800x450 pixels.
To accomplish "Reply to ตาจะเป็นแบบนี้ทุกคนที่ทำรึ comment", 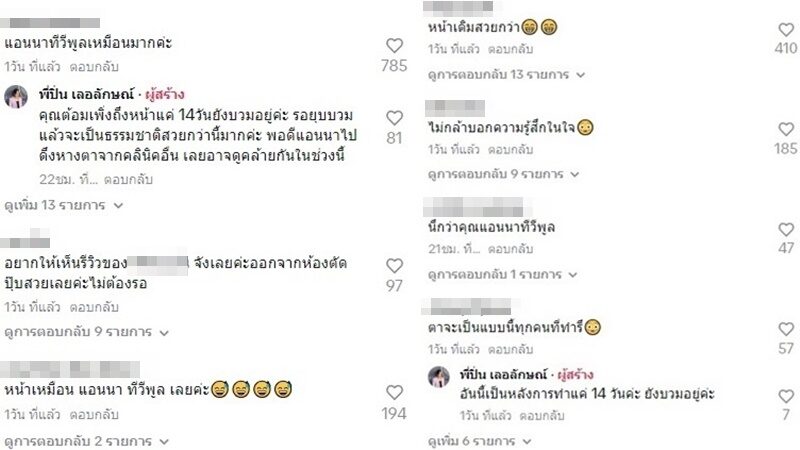I will (510, 349).
